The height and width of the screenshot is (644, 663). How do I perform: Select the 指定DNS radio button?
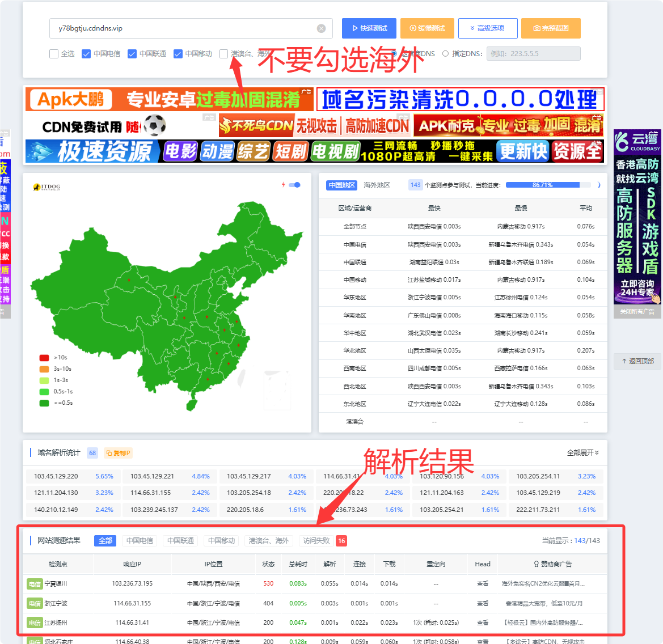[445, 54]
